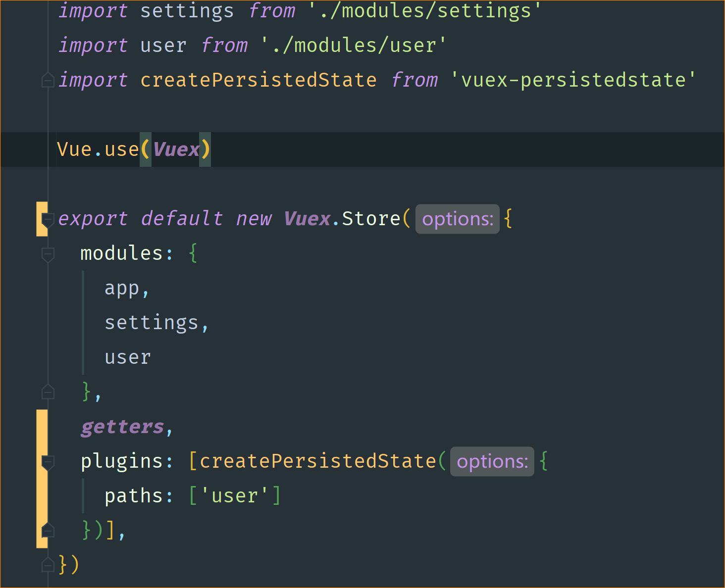
Task: Click fold marker at the modules closing brace
Action: [48, 392]
